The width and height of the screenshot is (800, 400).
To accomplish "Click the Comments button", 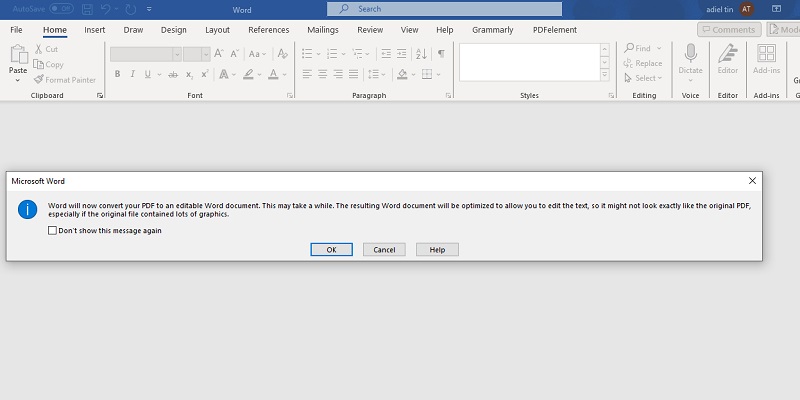I will pyautogui.click(x=729, y=30).
